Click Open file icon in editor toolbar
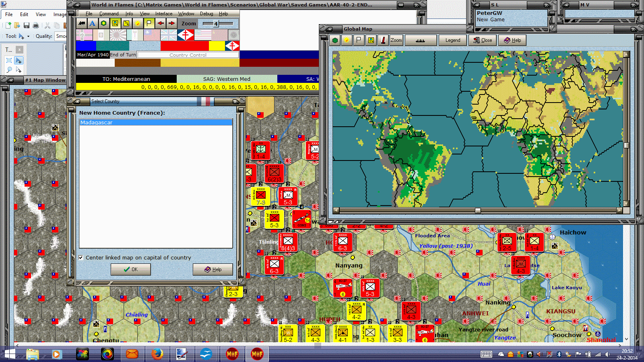644x362 pixels. point(17,25)
